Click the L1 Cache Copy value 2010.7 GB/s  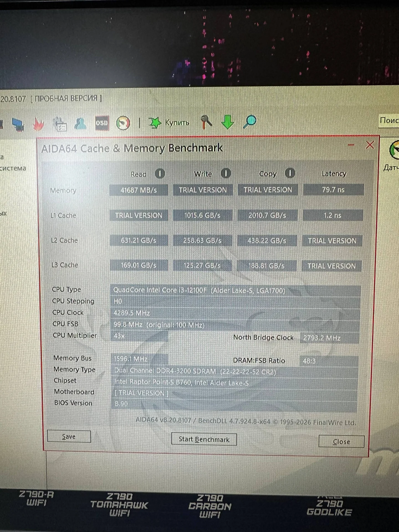tap(267, 215)
